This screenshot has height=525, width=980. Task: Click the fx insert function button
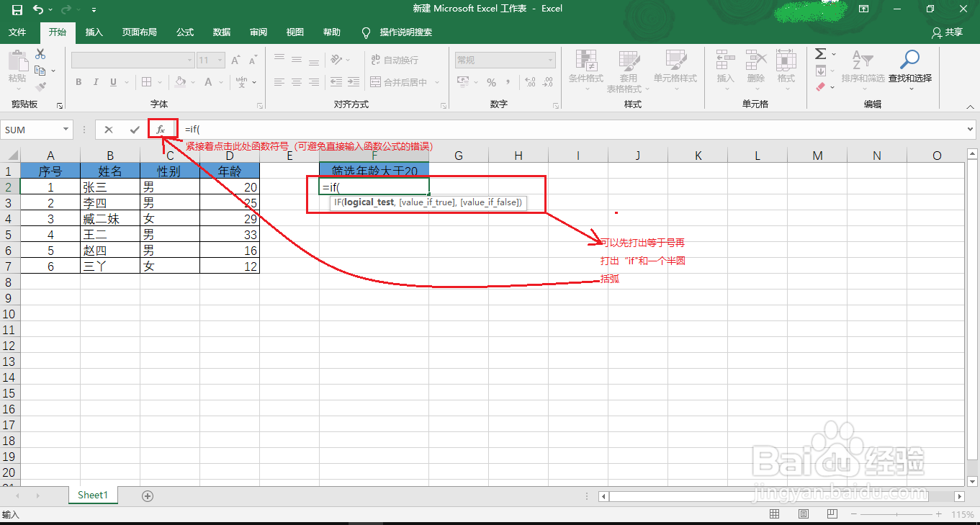coord(161,130)
